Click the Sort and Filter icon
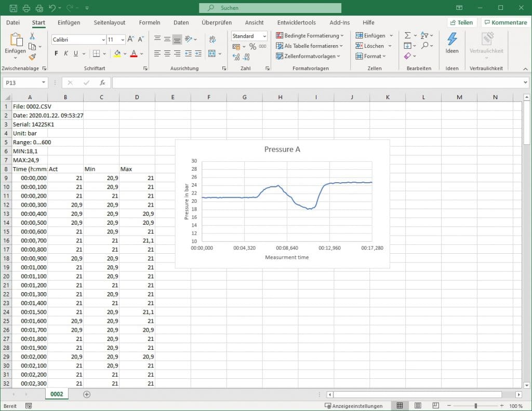The width and height of the screenshot is (532, 411). click(x=424, y=35)
